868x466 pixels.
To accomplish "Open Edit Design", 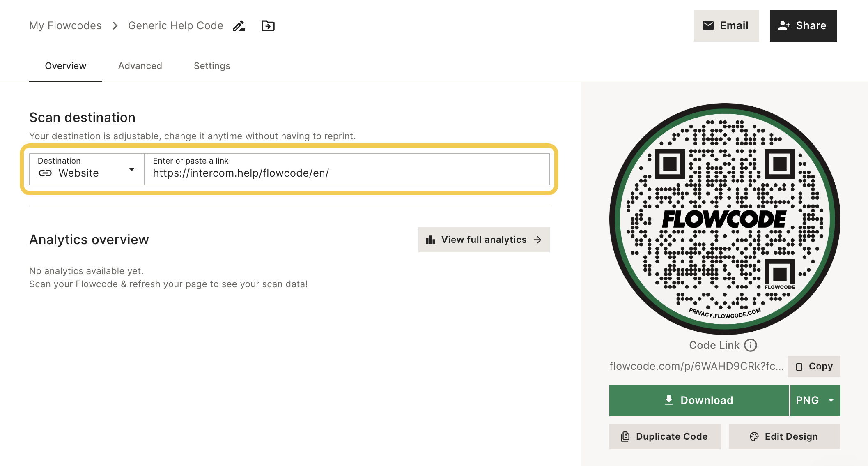I will (784, 436).
